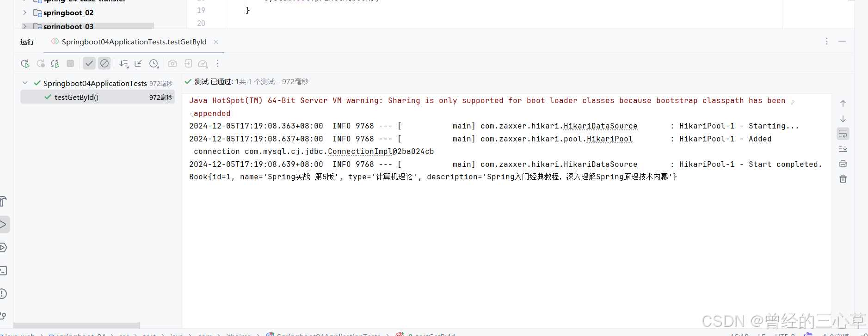
Task: Select the Springboot04ApplicationTests.testGetById run tab
Action: tap(134, 42)
